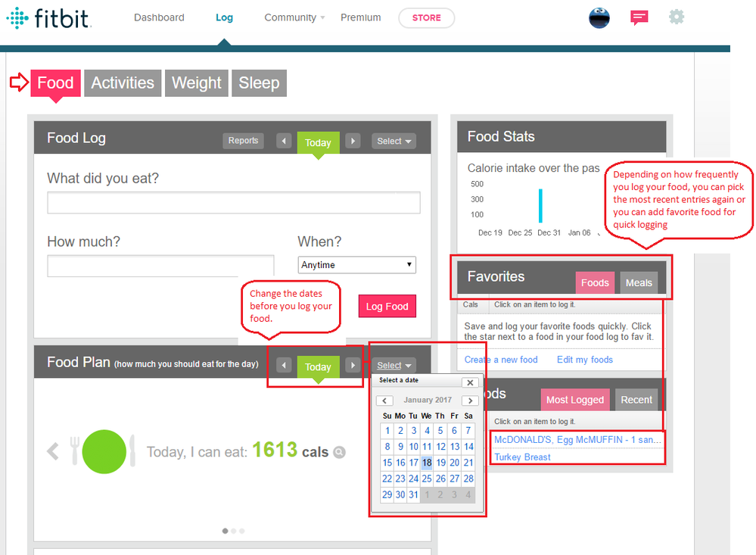Open the When? Anytime dropdown
This screenshot has width=756, height=555.
[357, 265]
